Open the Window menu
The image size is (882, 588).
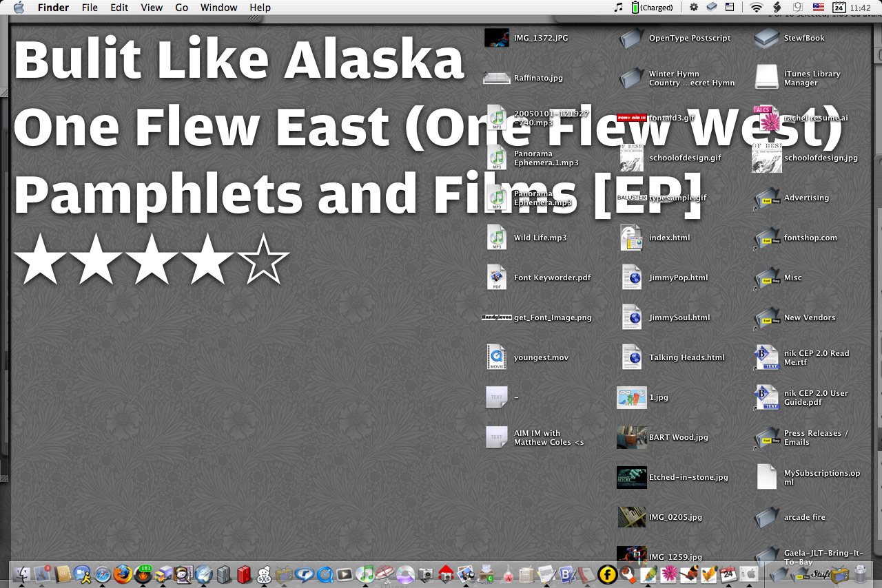[218, 8]
